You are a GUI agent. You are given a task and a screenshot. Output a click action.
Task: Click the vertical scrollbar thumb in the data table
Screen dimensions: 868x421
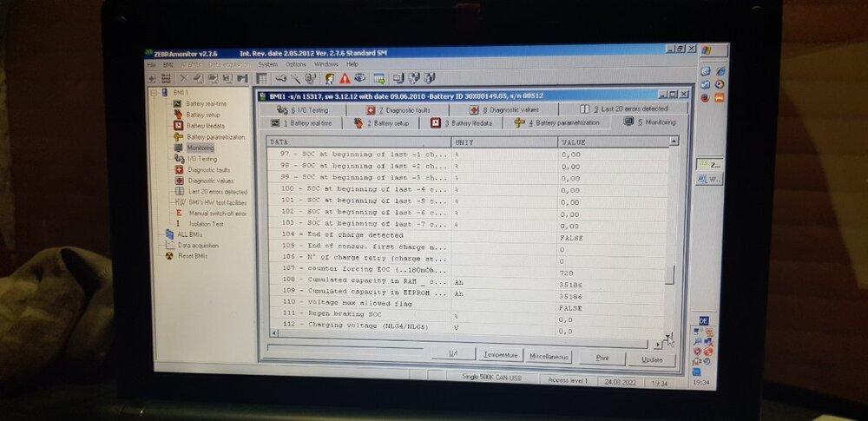[x=669, y=275]
